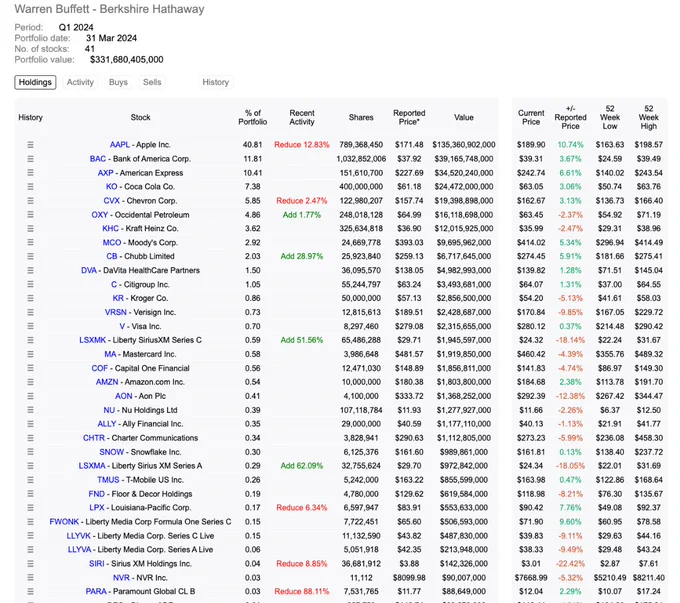Open history icon for American Express row

(x=30, y=173)
